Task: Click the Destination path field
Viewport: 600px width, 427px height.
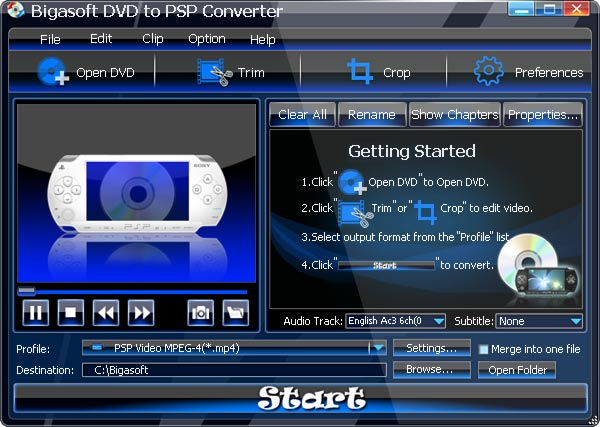Action: 234,370
